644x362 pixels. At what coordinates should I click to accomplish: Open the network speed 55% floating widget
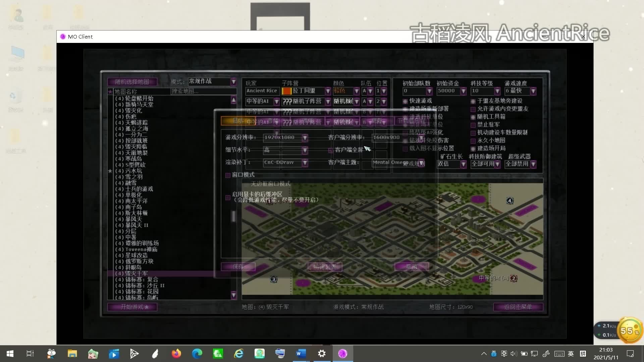point(630,331)
